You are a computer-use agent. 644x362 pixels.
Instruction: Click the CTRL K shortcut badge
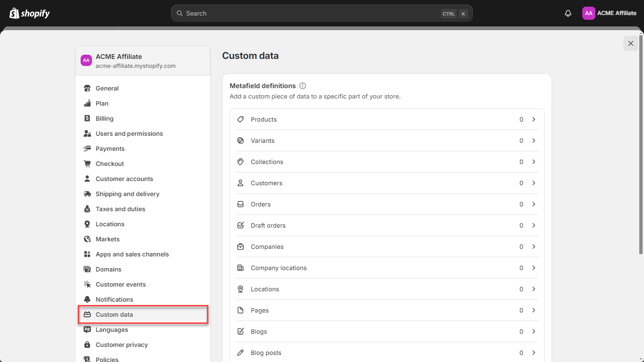(x=454, y=14)
